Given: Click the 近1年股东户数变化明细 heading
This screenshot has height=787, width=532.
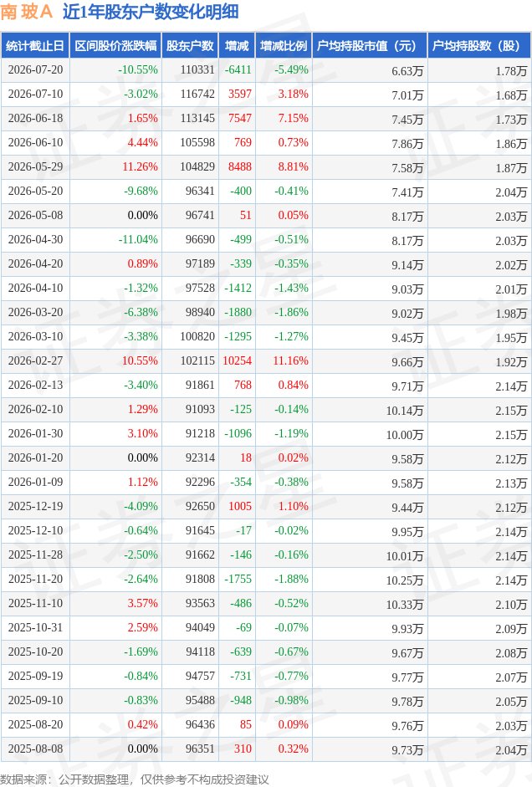Looking at the screenshot, I should 151,12.
